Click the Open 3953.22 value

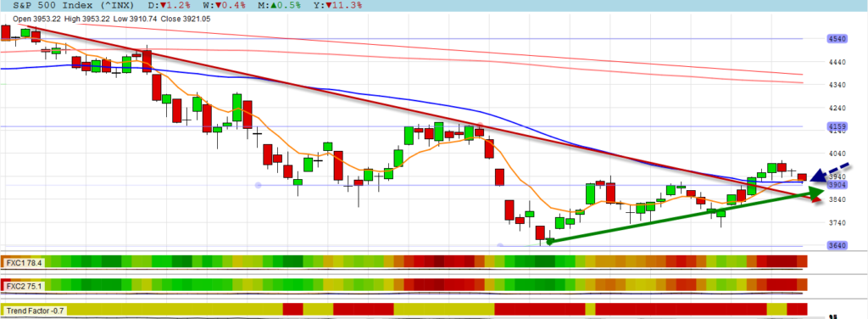point(37,19)
